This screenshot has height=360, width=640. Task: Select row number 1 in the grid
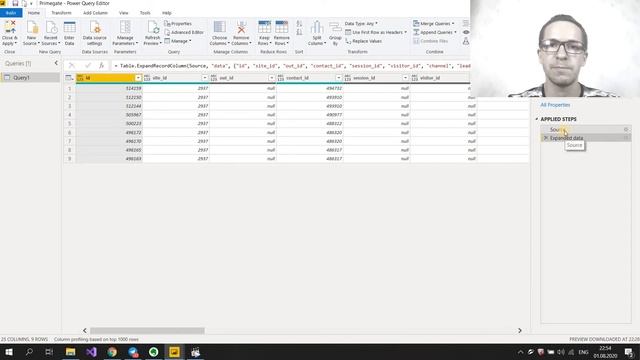[70, 88]
